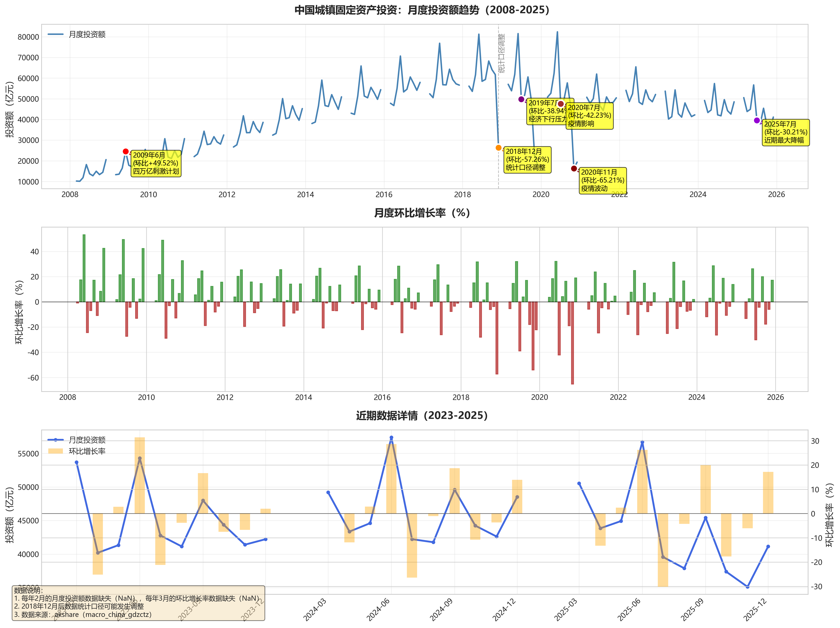
Task: Click the 疫情波动 annotation box
Action: [x=603, y=180]
